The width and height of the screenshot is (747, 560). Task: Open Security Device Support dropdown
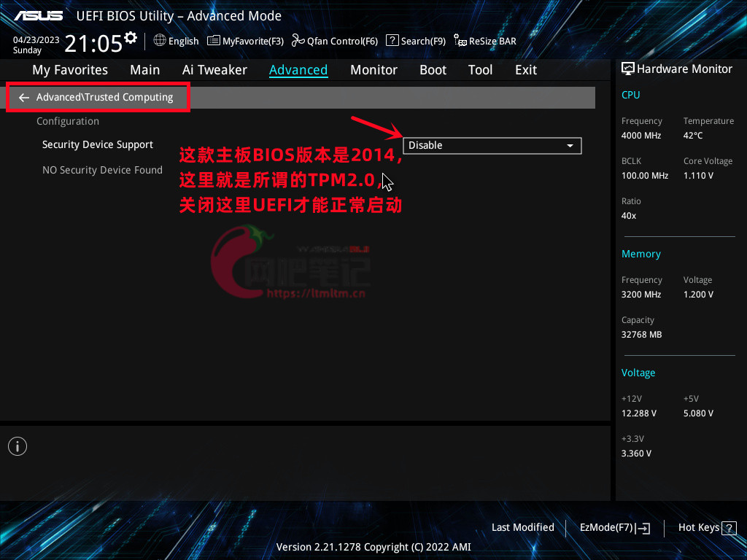pos(492,146)
